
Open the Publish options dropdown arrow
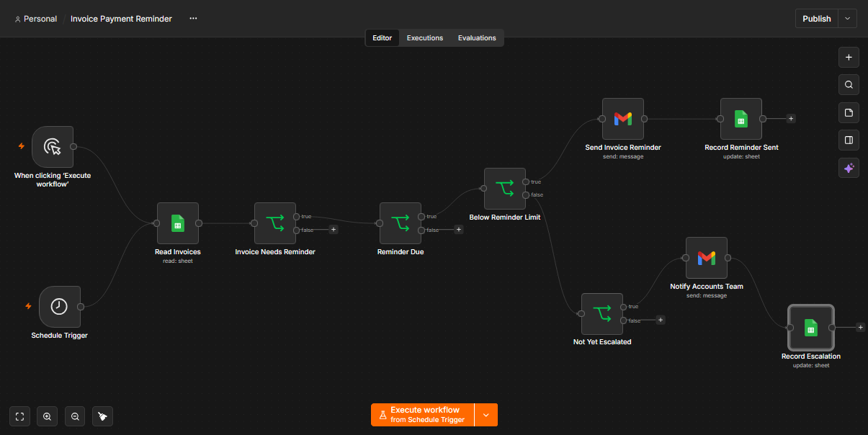pyautogui.click(x=847, y=19)
